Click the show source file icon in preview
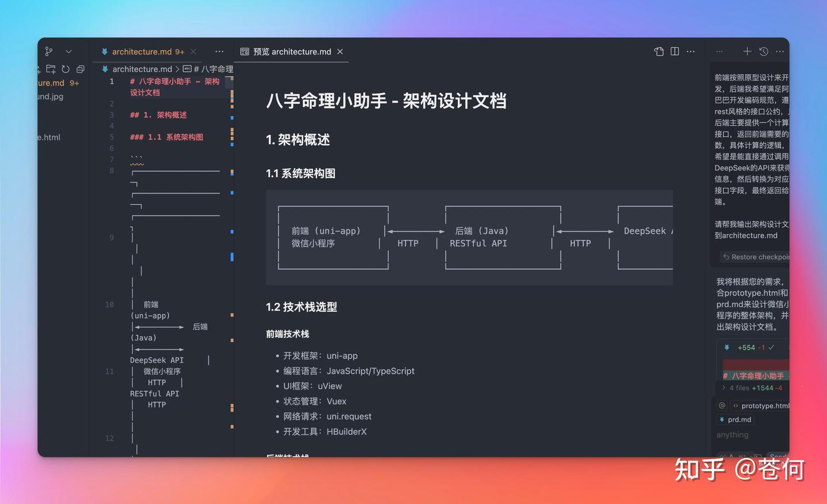827x504 pixels. [659, 52]
